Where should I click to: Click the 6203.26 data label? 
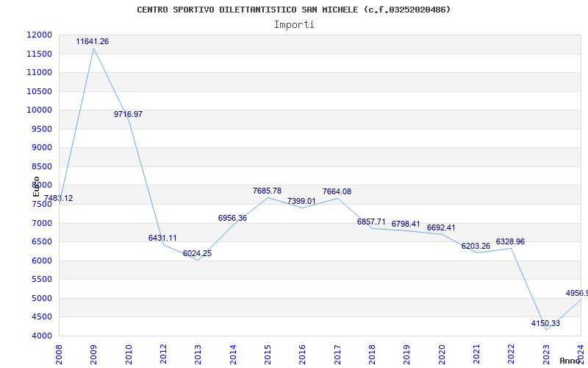(476, 247)
